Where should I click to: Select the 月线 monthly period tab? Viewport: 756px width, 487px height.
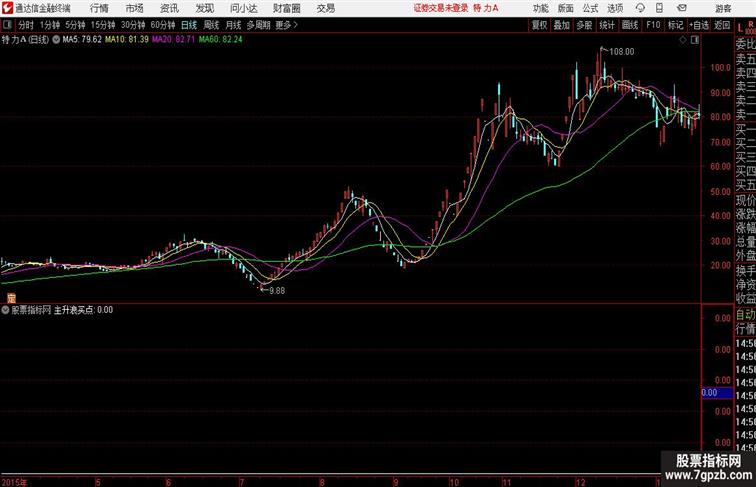(x=233, y=25)
